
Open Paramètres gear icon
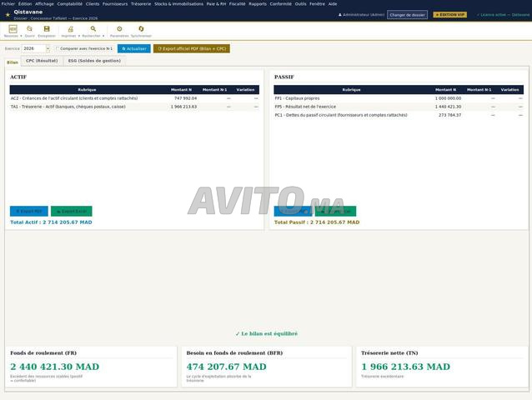pos(119,29)
